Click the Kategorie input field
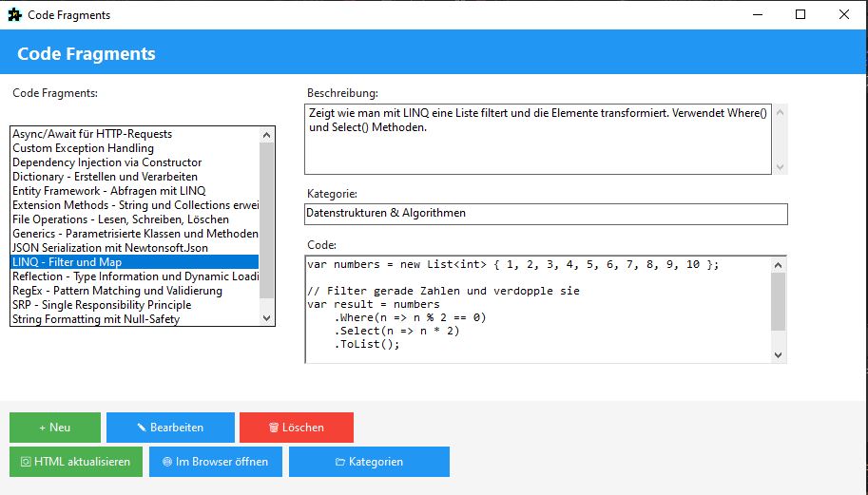 pos(546,214)
